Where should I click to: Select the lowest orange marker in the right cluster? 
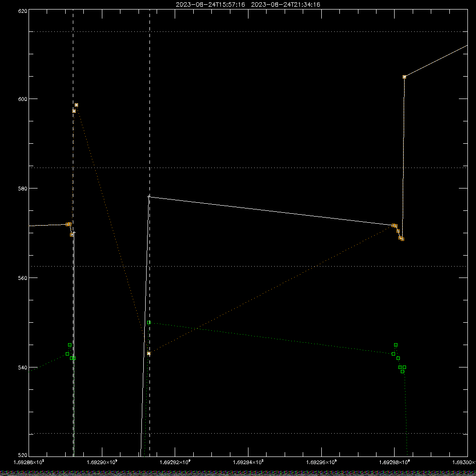(403, 239)
